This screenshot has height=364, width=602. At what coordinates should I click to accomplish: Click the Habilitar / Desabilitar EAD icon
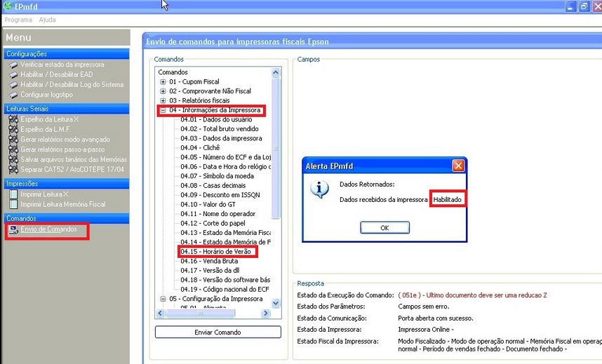(13, 74)
